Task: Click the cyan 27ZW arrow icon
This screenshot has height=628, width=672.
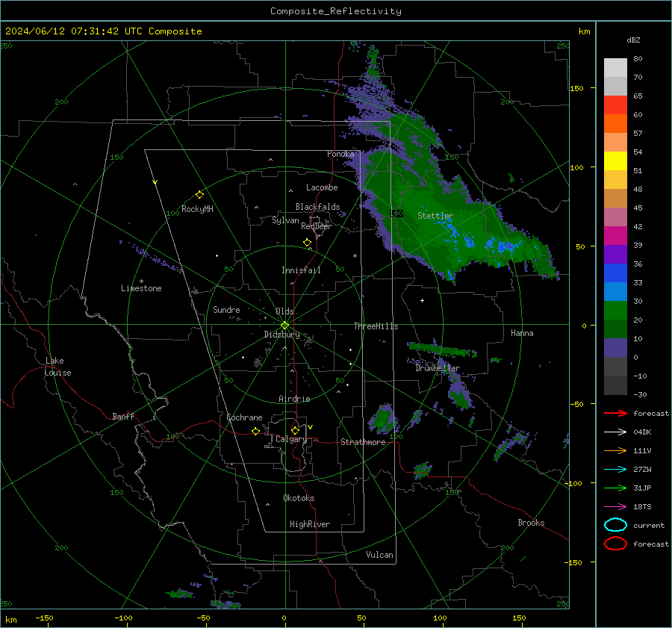Action: click(615, 470)
